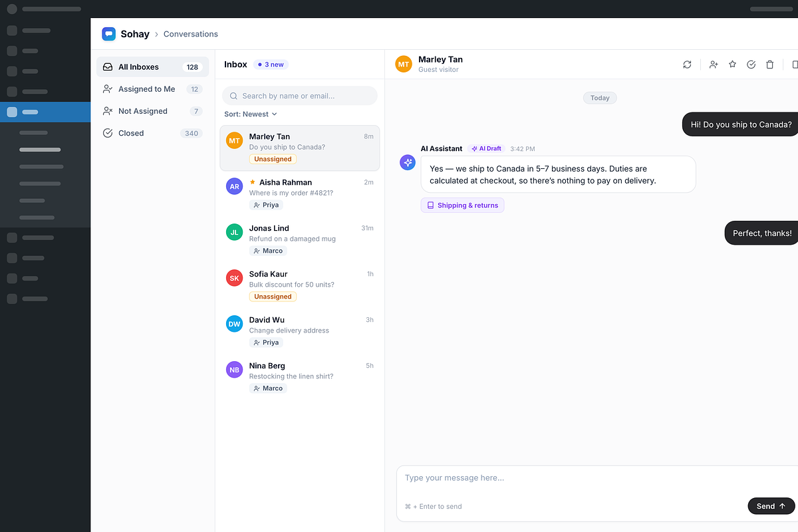Click the AI Draft badge
The width and height of the screenshot is (798, 532).
pos(486,149)
